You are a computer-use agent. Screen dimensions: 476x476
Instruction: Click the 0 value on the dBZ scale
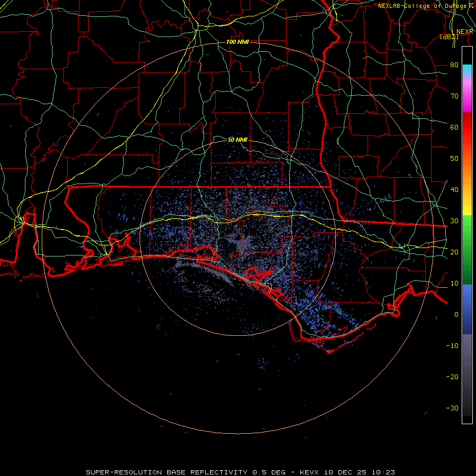pyautogui.click(x=456, y=315)
